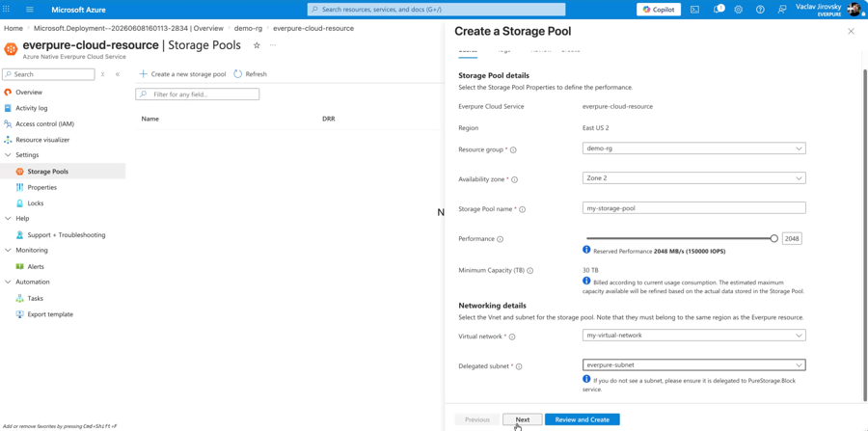Click the Copilot button

tap(659, 10)
